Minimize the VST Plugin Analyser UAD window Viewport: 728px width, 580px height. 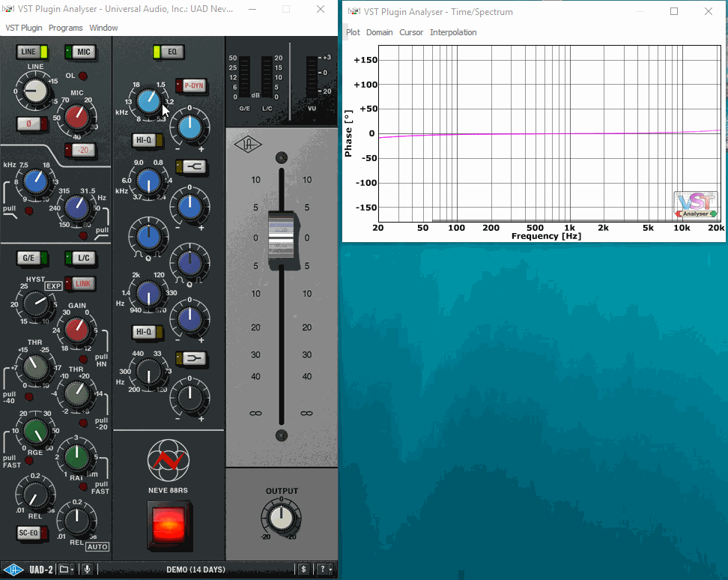(252, 9)
